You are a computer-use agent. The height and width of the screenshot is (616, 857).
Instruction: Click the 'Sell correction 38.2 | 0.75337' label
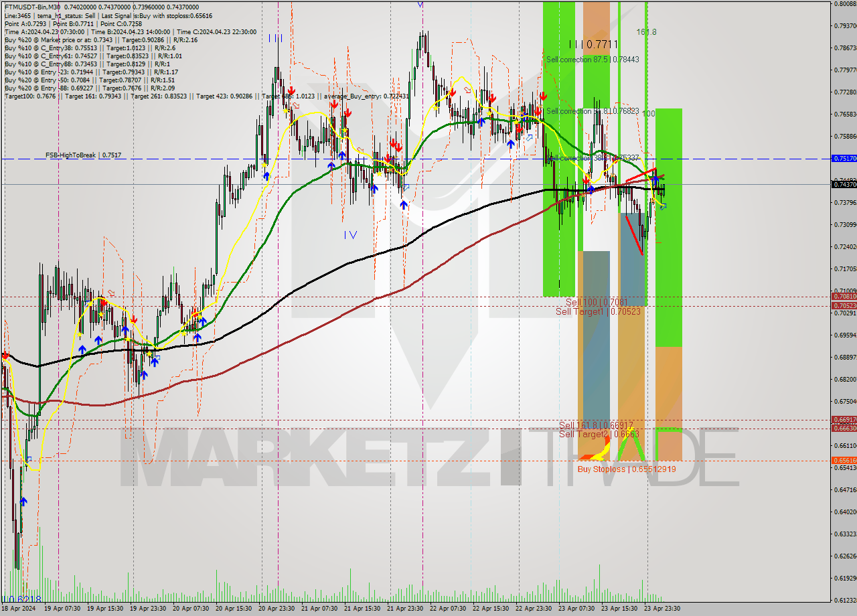tap(593, 159)
